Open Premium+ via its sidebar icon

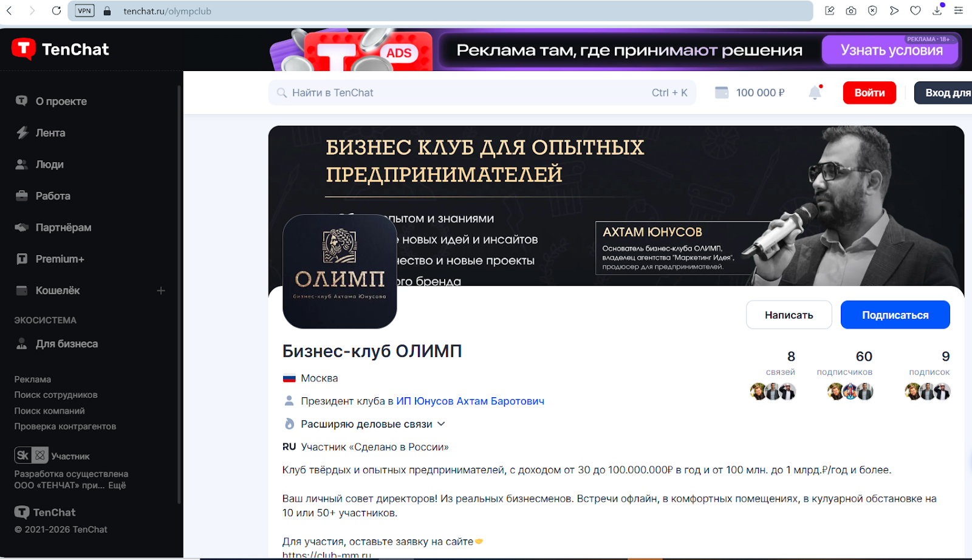click(21, 259)
